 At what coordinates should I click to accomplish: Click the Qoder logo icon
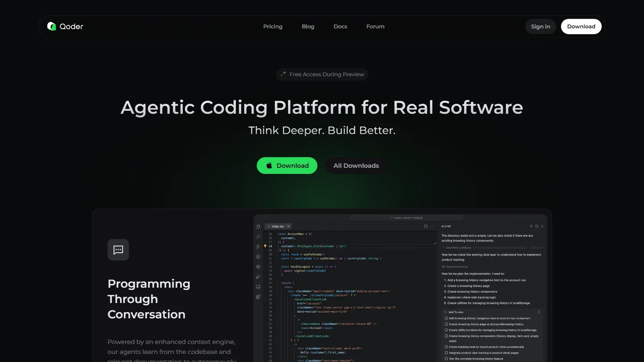coord(51,26)
